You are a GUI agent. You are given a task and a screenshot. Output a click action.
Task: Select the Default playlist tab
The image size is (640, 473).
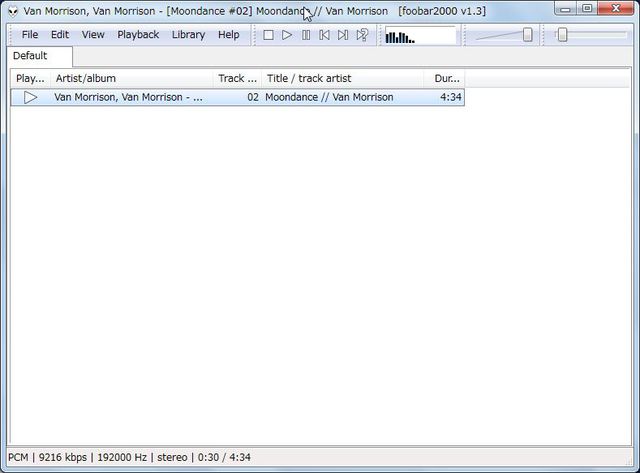tap(30, 56)
